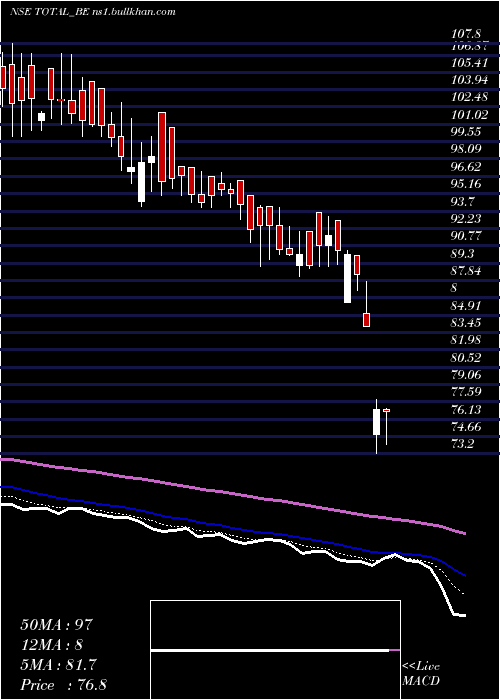The height and width of the screenshot is (700, 500).
Task: Click the 5MA : 81.7 reading
Action: pos(58,665)
